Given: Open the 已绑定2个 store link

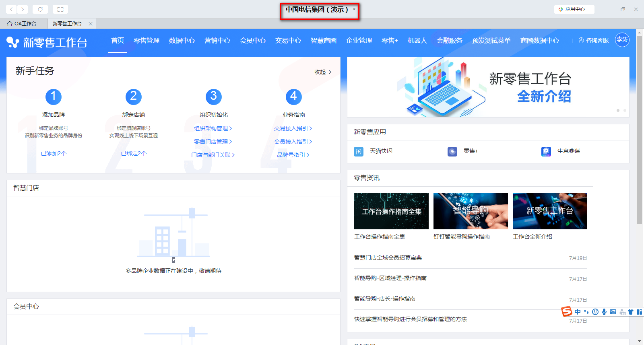Looking at the screenshot, I should pos(134,153).
